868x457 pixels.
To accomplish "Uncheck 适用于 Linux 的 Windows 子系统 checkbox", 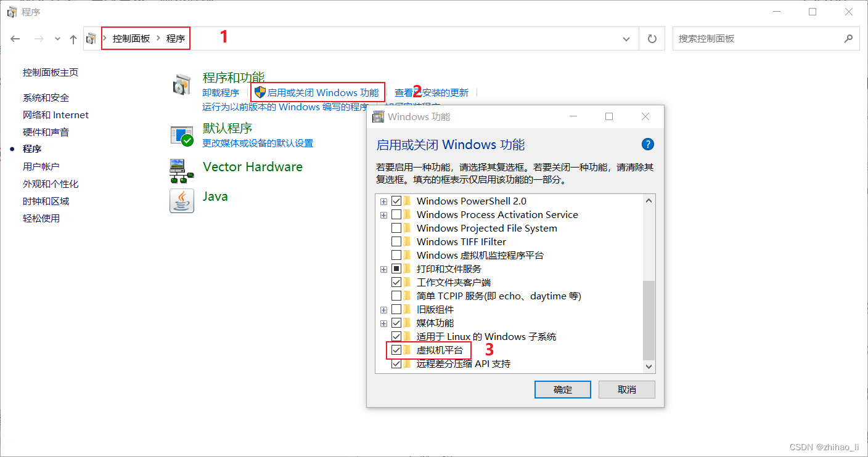I will (396, 336).
